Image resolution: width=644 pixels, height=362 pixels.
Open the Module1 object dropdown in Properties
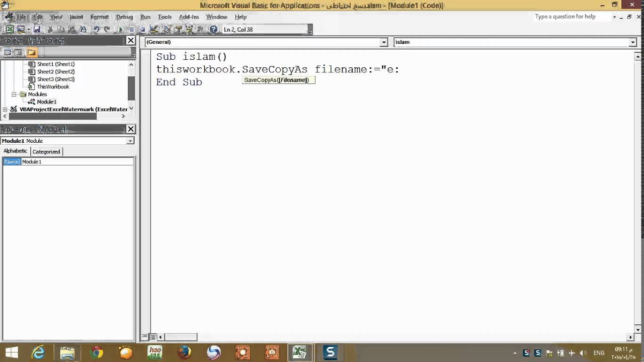click(130, 141)
